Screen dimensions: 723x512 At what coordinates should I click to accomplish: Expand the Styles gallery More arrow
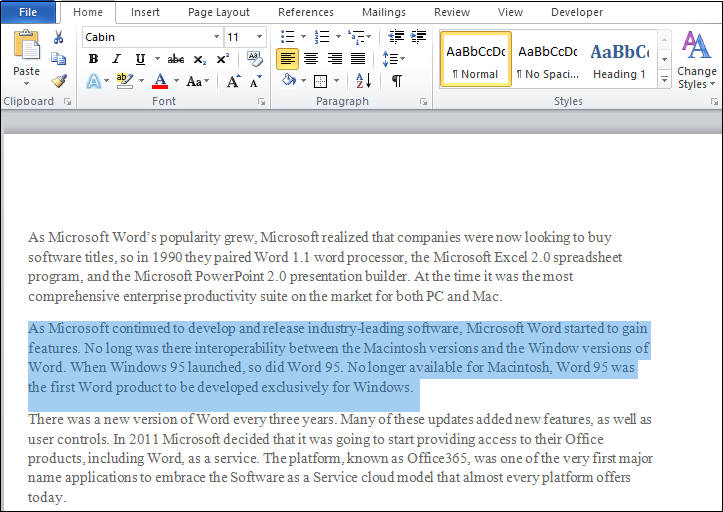664,79
